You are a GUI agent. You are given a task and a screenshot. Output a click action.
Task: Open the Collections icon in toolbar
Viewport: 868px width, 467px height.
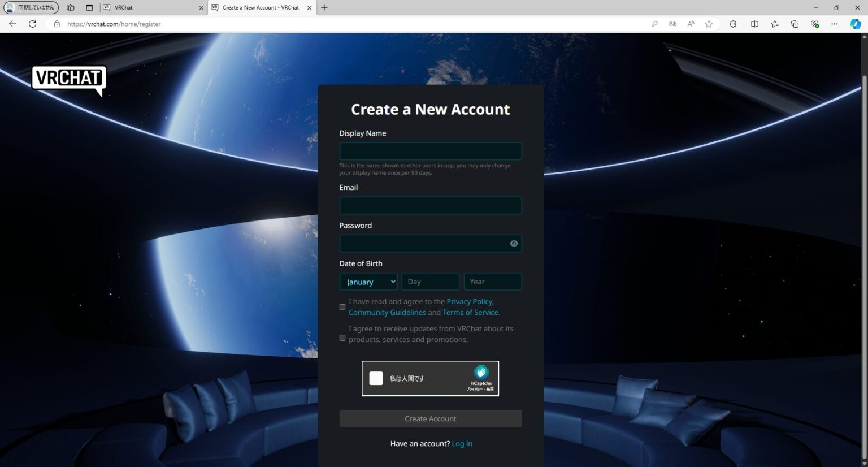point(795,24)
